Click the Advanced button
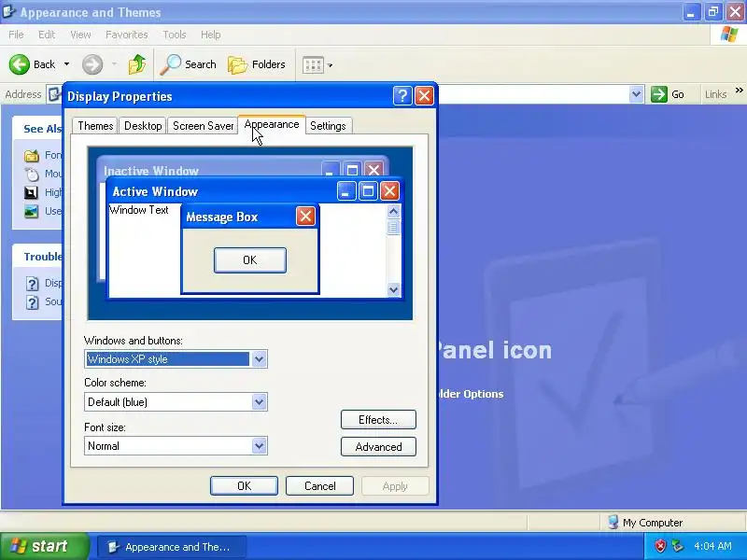 tap(378, 447)
